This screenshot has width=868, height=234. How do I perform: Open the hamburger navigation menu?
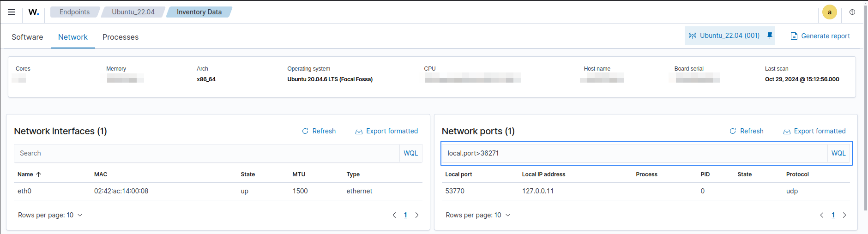pyautogui.click(x=12, y=12)
